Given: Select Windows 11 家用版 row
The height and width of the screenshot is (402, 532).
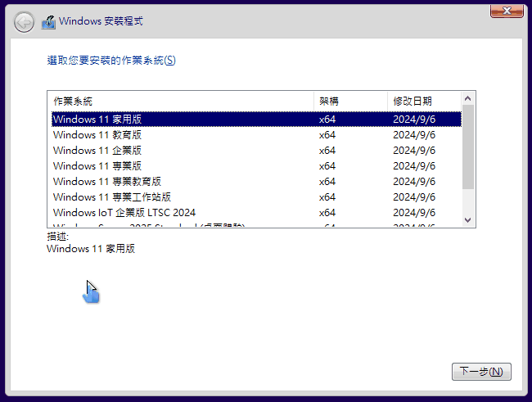Looking at the screenshot, I should [x=256, y=120].
